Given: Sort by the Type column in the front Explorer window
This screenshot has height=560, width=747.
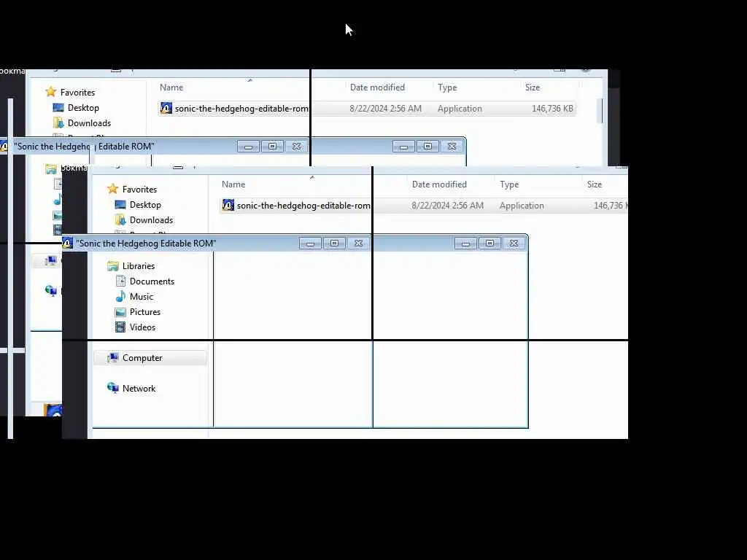Looking at the screenshot, I should pos(509,184).
